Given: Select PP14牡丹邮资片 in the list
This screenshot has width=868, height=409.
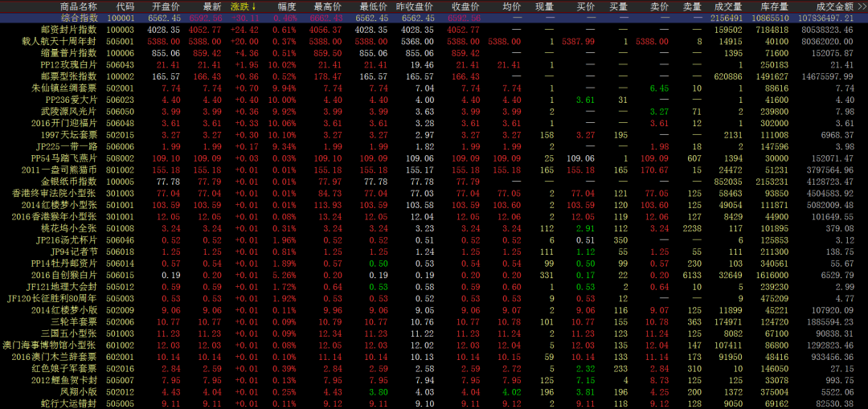Looking at the screenshot, I should (64, 263).
